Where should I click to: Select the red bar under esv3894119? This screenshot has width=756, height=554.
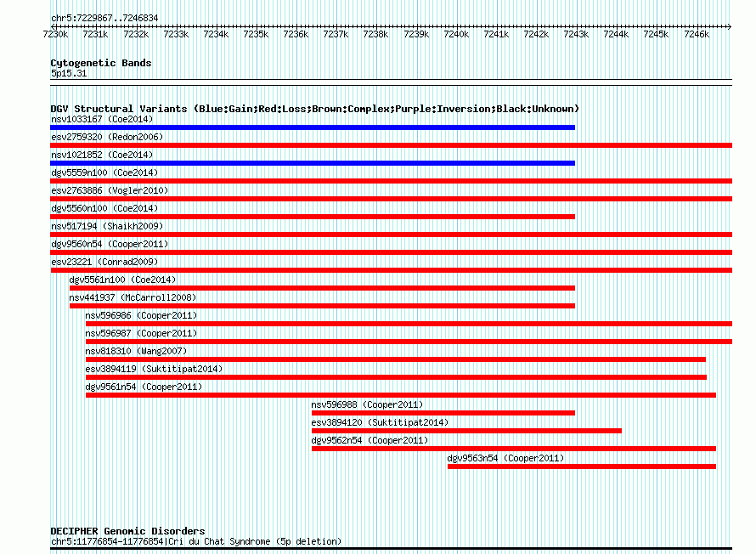(x=397, y=377)
